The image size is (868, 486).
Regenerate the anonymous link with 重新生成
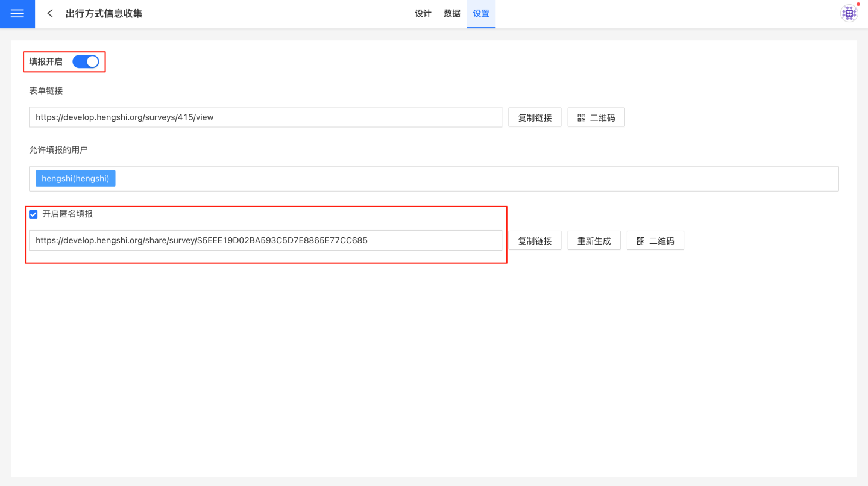click(x=594, y=241)
